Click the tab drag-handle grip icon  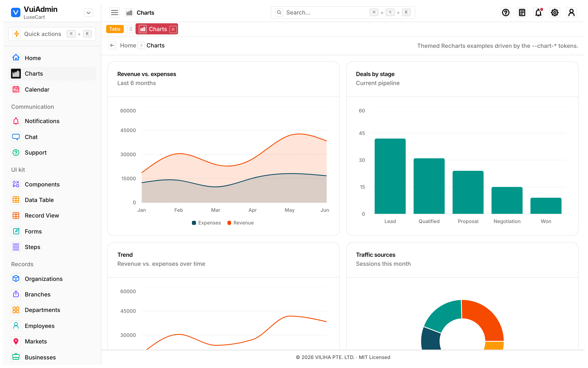[131, 29]
